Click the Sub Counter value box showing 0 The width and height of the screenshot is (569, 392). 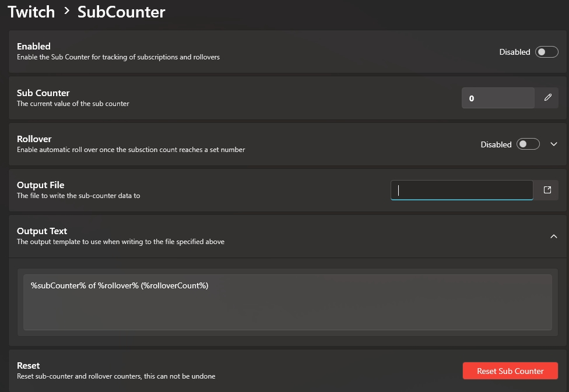point(498,98)
